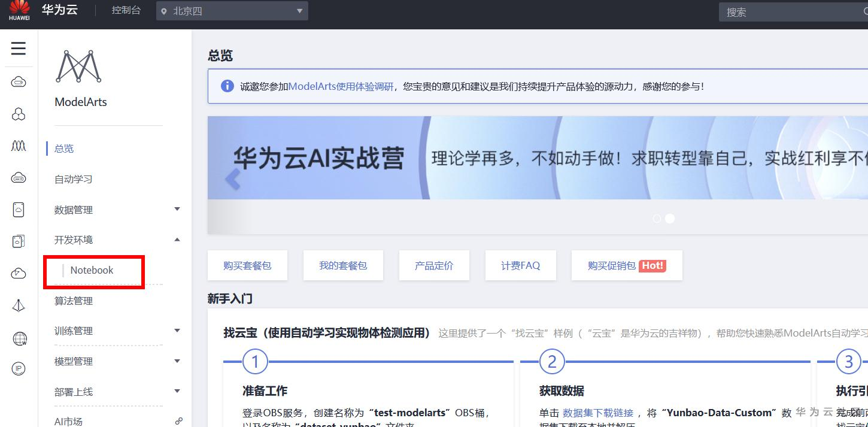Open AI市场 in the sidebar
Image resolution: width=868 pixels, height=427 pixels.
[68, 422]
